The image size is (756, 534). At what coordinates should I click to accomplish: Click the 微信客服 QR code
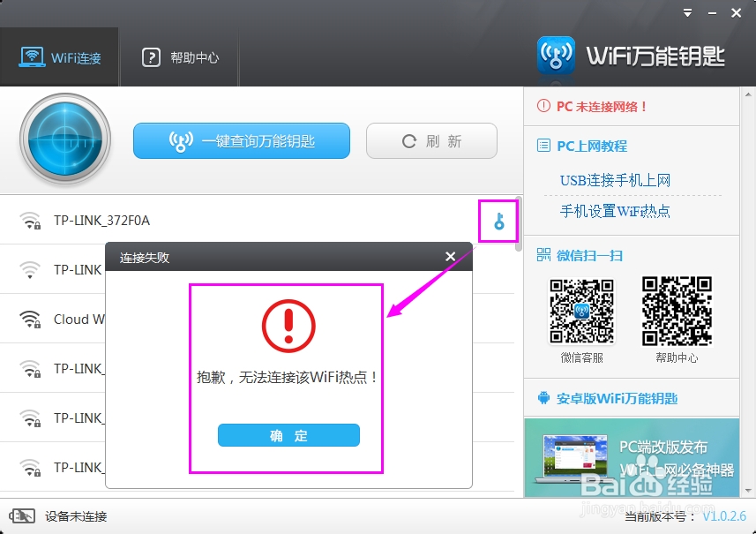point(582,312)
